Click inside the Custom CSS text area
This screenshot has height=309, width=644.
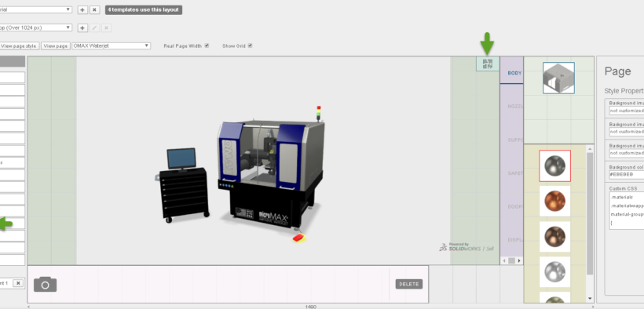pos(627,210)
